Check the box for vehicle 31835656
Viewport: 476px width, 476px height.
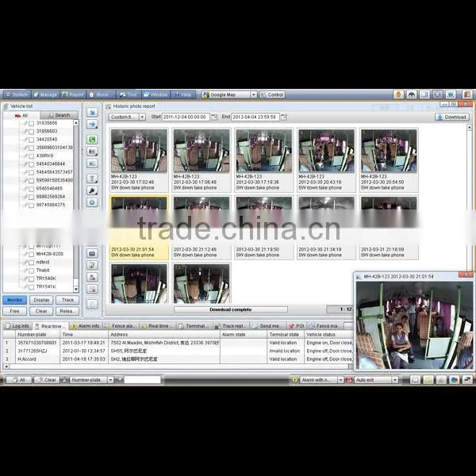tap(31, 124)
